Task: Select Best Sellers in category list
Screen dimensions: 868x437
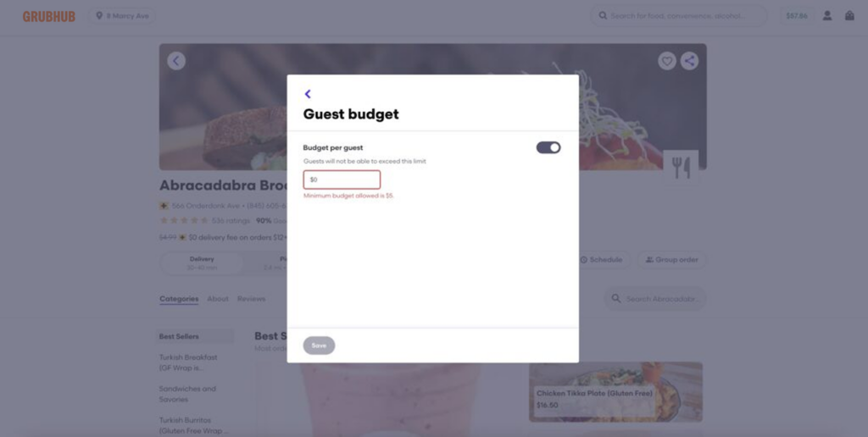Action: point(179,336)
